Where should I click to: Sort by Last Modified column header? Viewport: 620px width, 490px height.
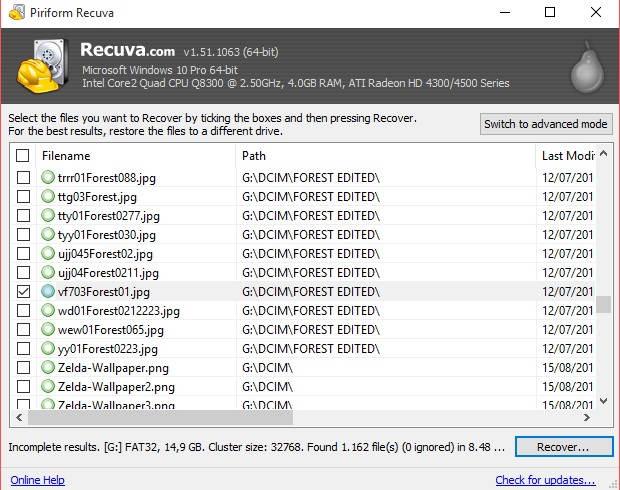567,156
